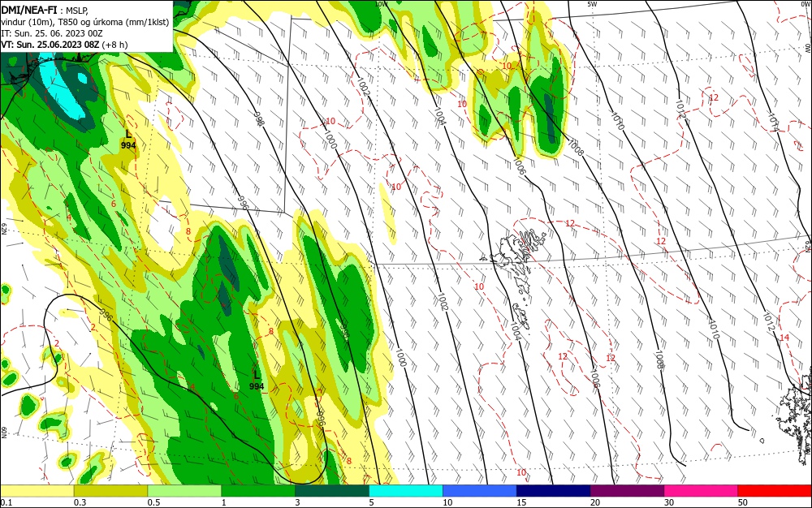Click the northern "L 994" low marker near Iceland
812x508 pixels.
pyautogui.click(x=128, y=140)
